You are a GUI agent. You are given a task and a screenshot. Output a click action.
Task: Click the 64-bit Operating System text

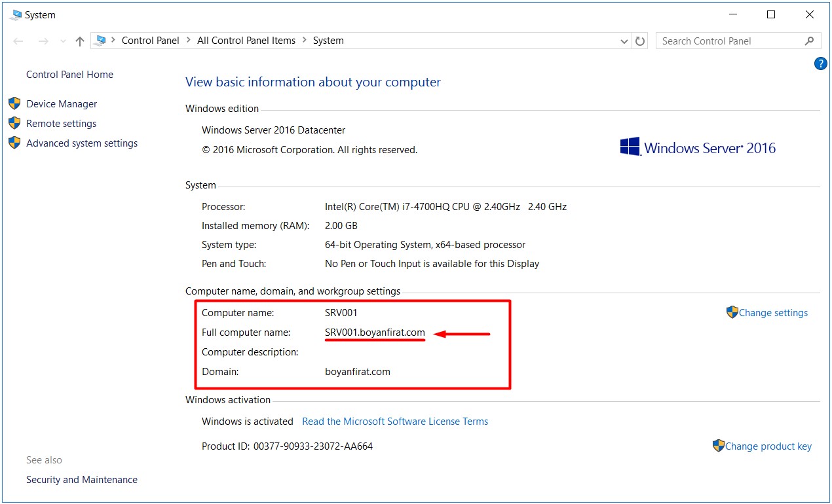coord(425,245)
